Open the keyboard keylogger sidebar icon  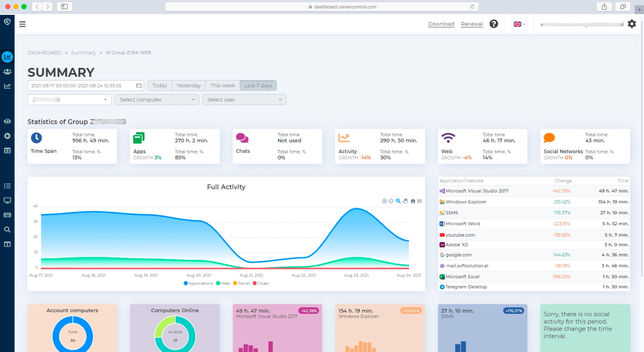click(x=7, y=215)
